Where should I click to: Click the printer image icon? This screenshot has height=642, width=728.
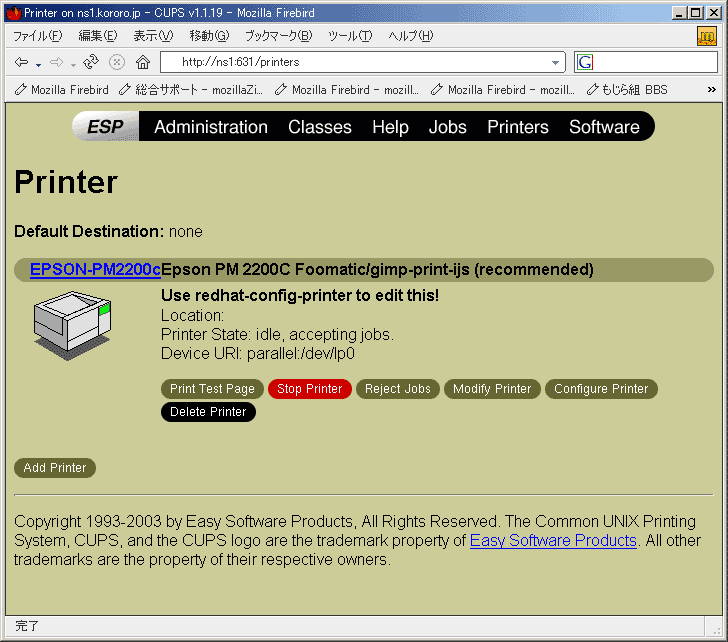(72, 326)
